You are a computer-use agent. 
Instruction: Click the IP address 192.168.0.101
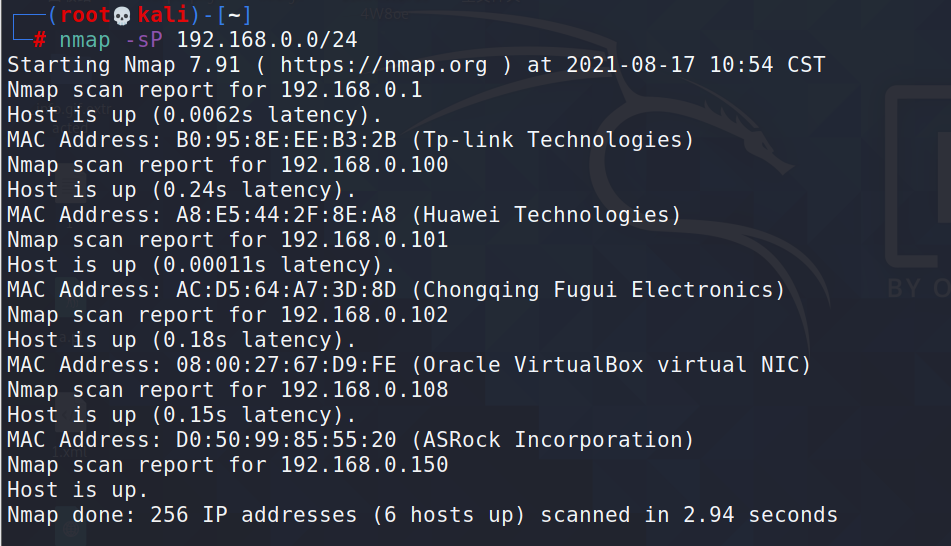point(364,240)
